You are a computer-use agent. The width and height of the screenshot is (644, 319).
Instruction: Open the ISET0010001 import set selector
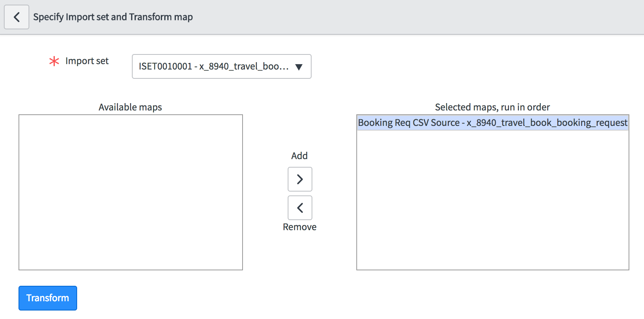[x=221, y=66]
